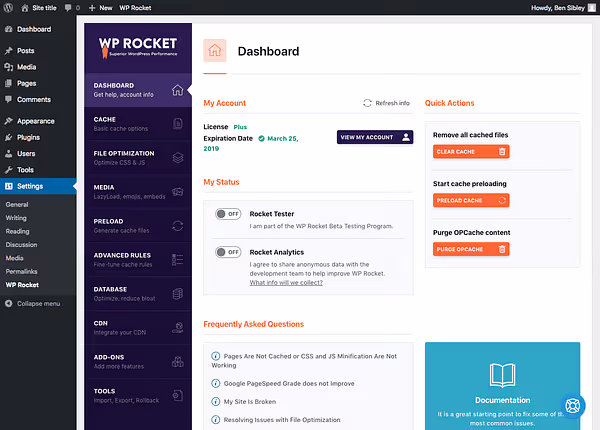
Task: Click the Tools import/export icon
Action: click(x=178, y=396)
